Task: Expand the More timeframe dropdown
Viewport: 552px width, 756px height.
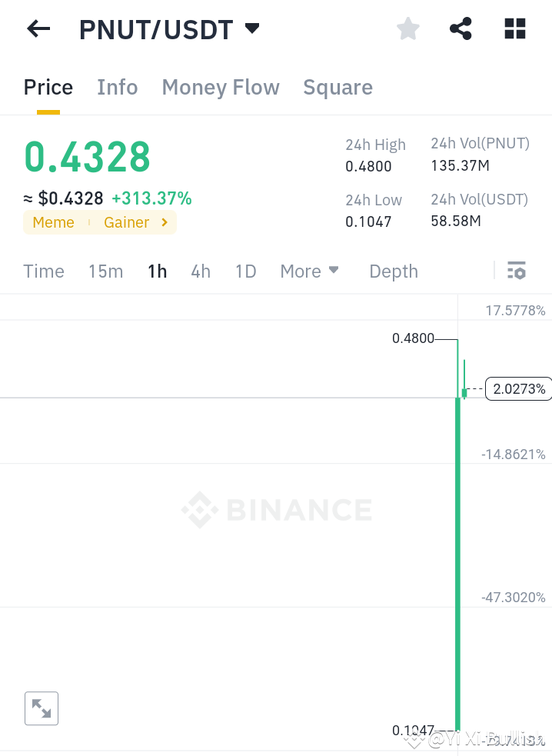Action: click(309, 271)
